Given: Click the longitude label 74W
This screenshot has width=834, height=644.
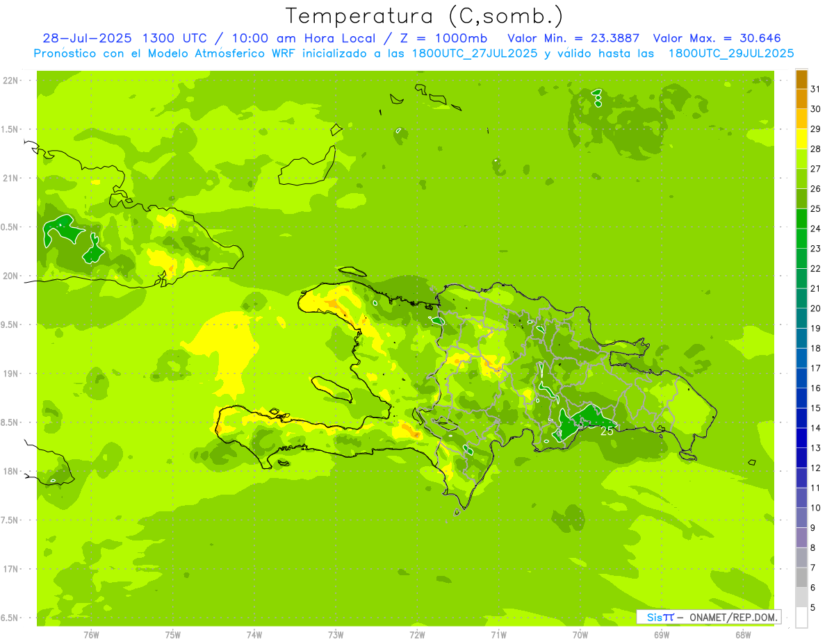Looking at the screenshot, I should point(254,634).
